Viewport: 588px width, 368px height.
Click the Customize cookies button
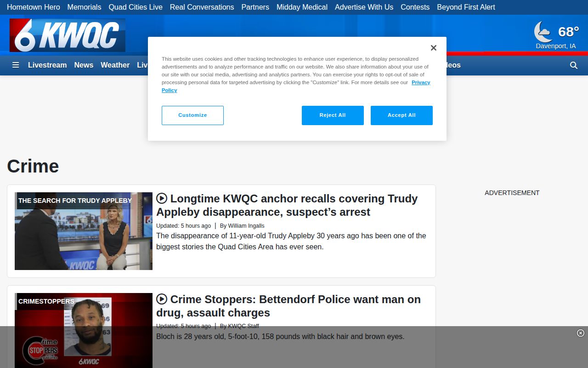(x=192, y=115)
